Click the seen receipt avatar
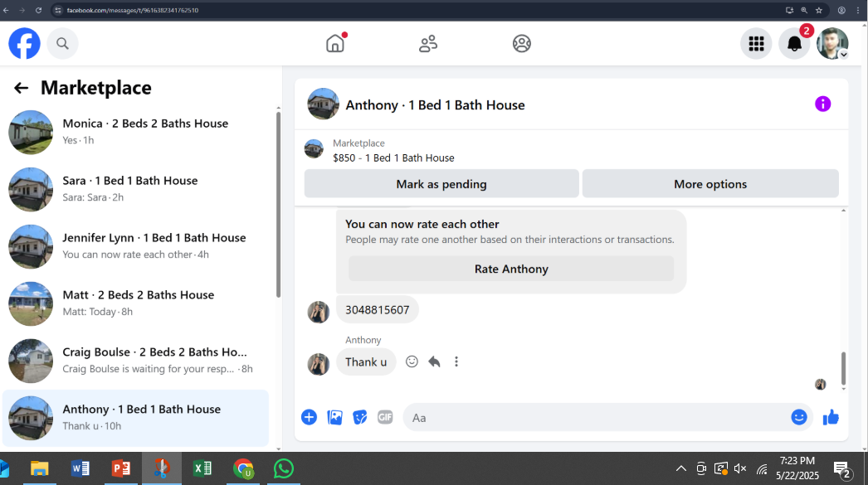 821,385
